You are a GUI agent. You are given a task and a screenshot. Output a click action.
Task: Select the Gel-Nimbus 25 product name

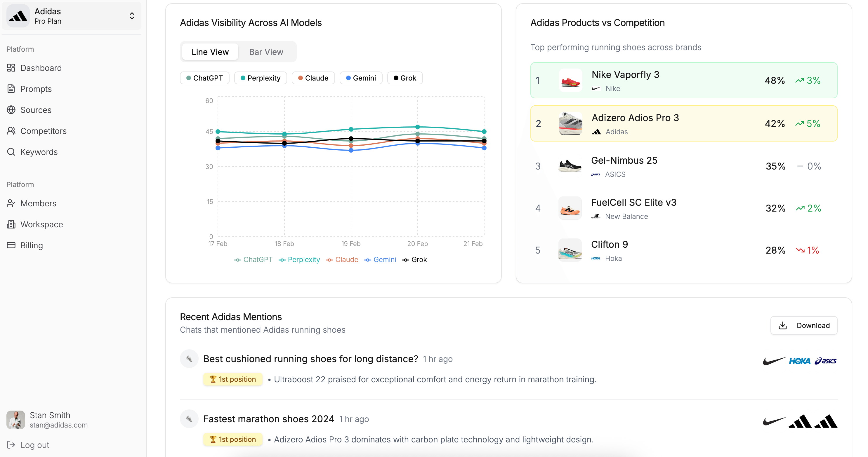point(624,160)
